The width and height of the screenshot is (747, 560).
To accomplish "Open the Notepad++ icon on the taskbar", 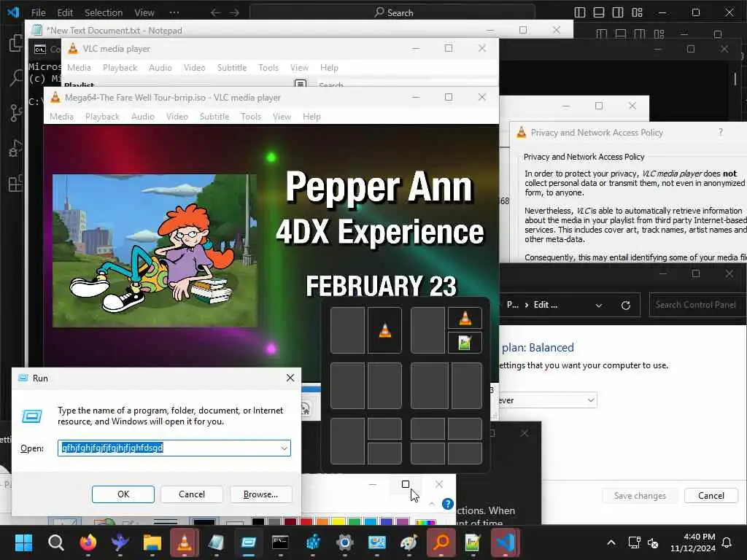I will tap(473, 542).
